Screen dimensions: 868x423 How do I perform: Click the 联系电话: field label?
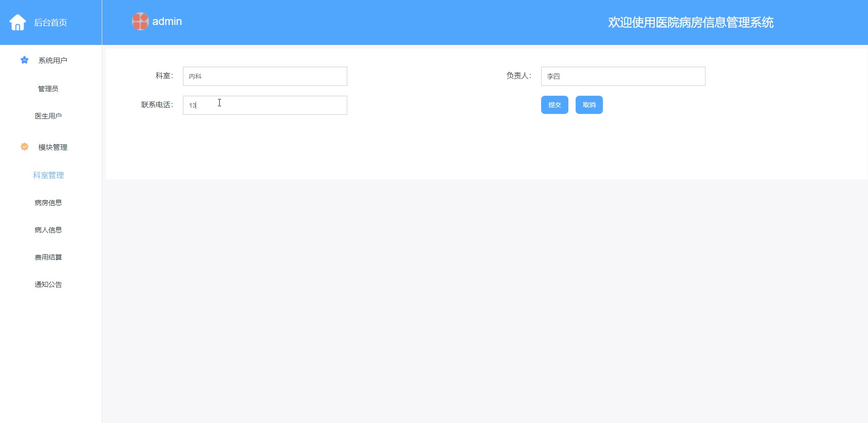click(x=157, y=105)
